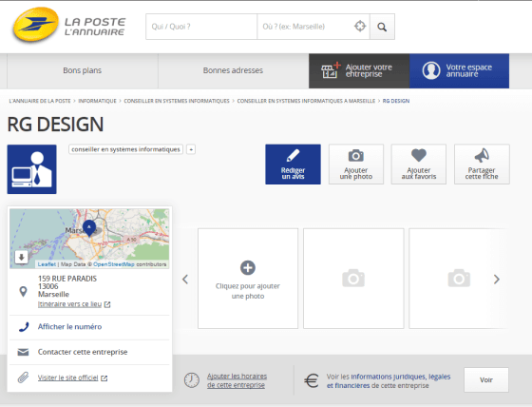The width and height of the screenshot is (532, 407).
Task: Click the blue map marker pin
Action: (89, 227)
